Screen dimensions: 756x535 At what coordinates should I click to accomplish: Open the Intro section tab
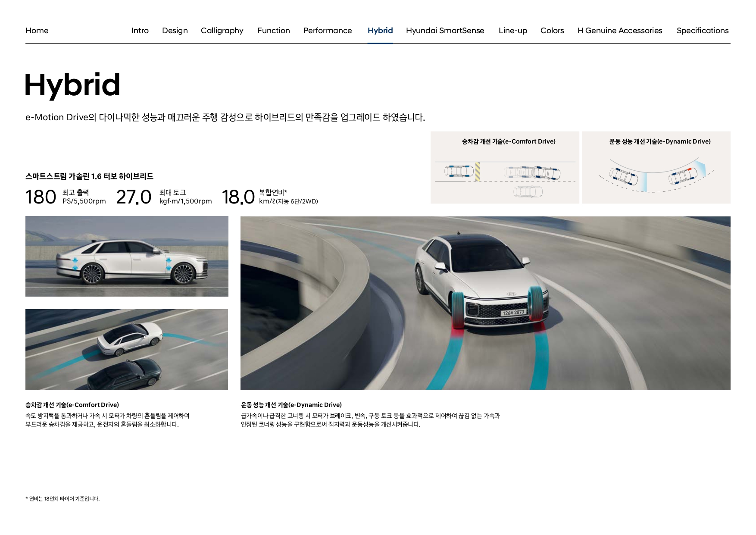(x=140, y=31)
